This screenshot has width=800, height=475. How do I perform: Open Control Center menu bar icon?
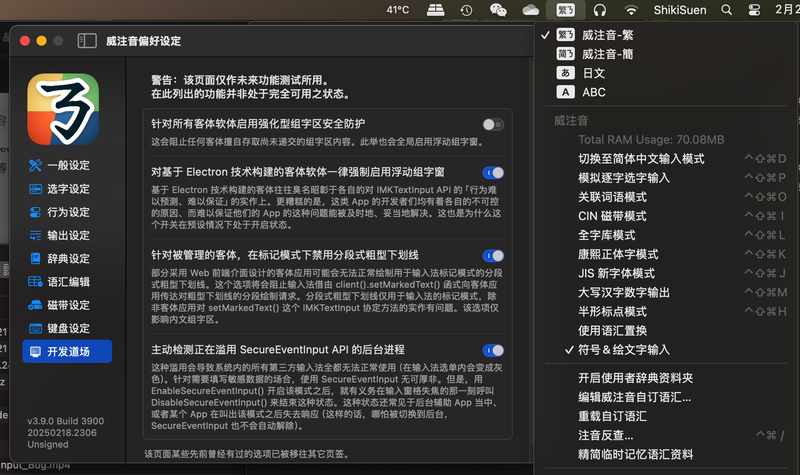click(754, 10)
